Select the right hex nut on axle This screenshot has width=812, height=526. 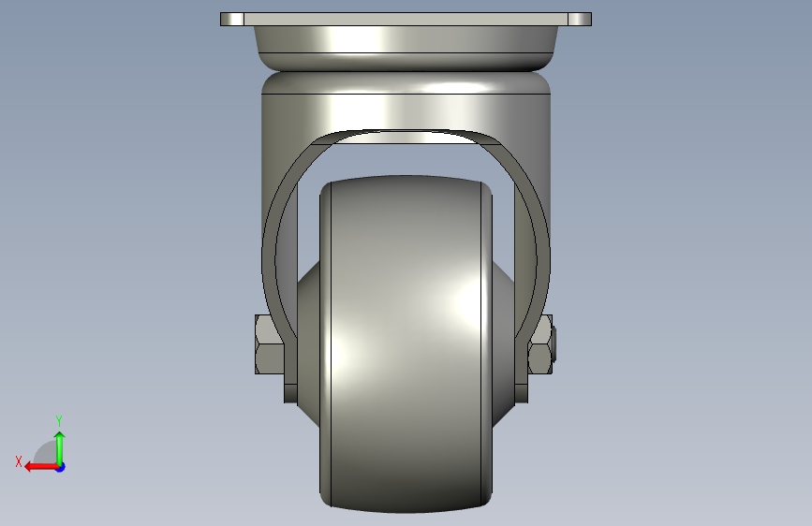click(540, 344)
